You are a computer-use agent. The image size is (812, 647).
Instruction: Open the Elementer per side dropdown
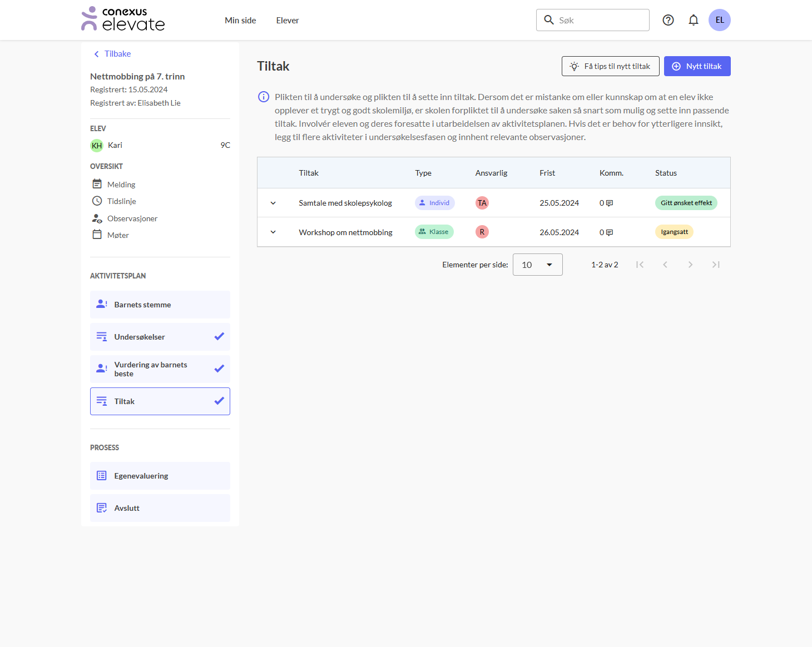point(537,265)
